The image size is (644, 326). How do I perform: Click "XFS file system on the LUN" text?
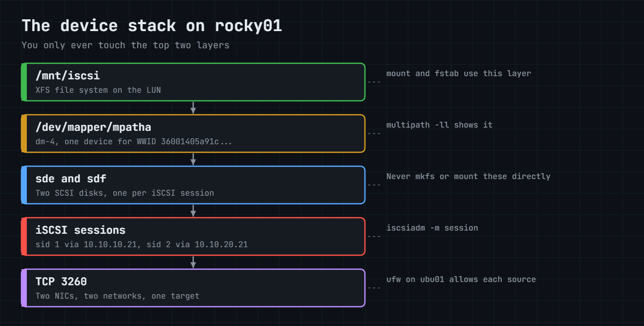point(98,90)
